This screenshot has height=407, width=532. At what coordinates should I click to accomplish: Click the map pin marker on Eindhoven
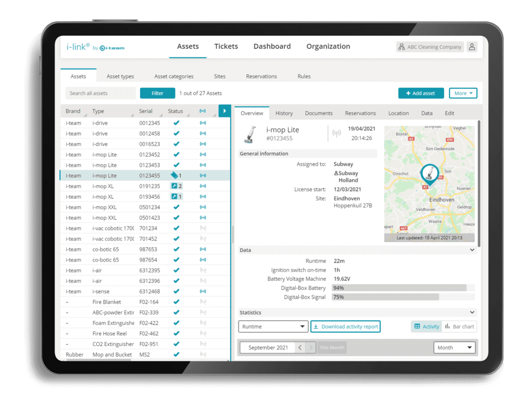(430, 173)
